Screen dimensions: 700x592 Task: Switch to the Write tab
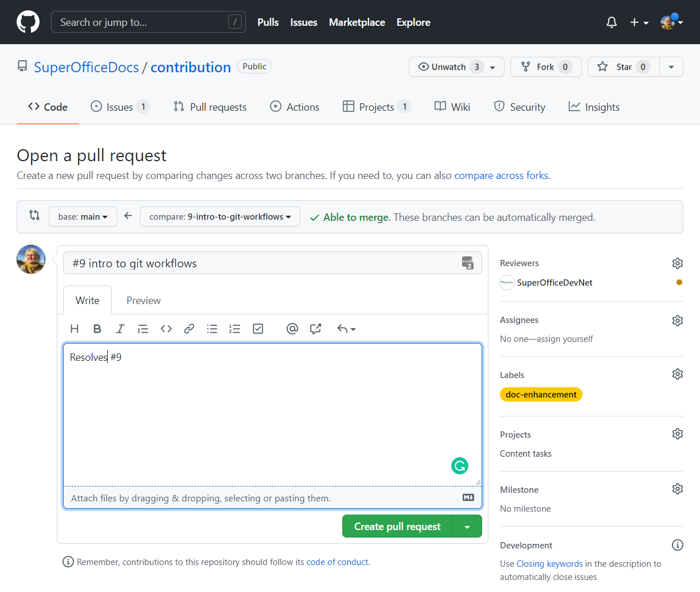[x=87, y=301]
